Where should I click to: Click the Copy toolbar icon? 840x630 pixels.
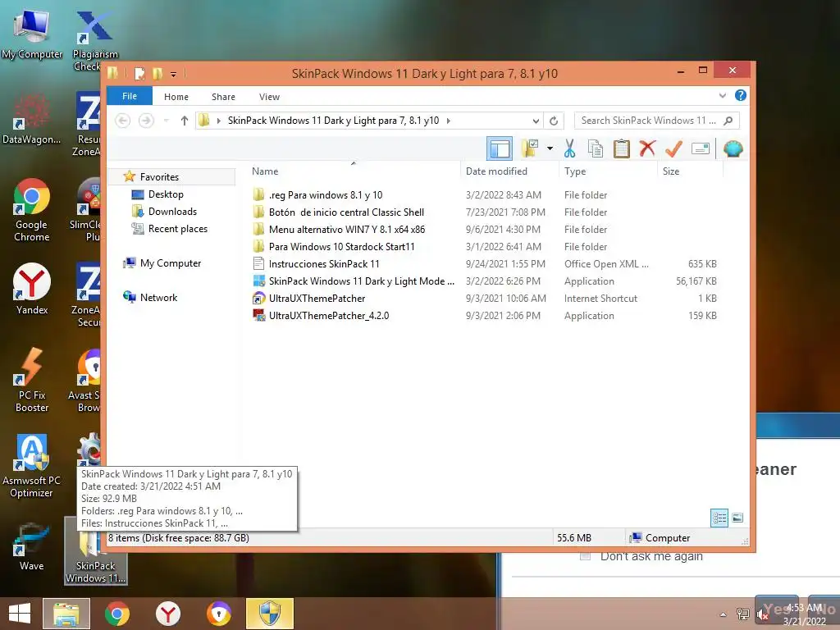(596, 148)
